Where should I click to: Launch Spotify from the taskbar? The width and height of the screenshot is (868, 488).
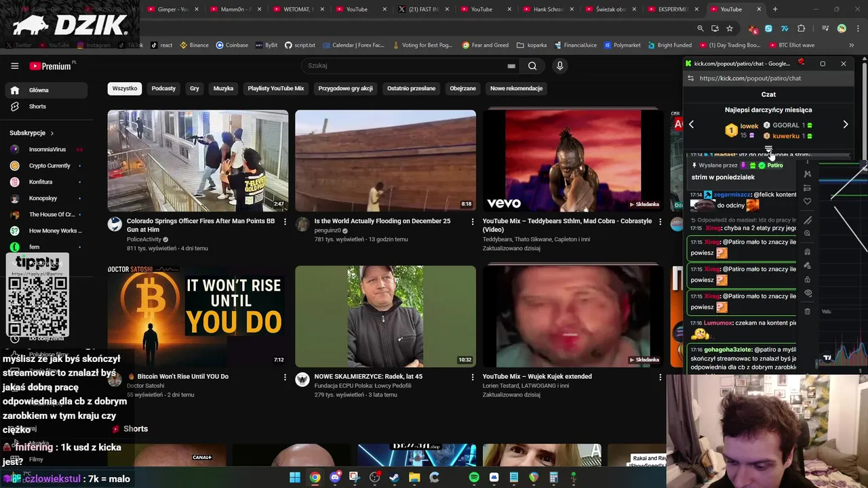[474, 477]
